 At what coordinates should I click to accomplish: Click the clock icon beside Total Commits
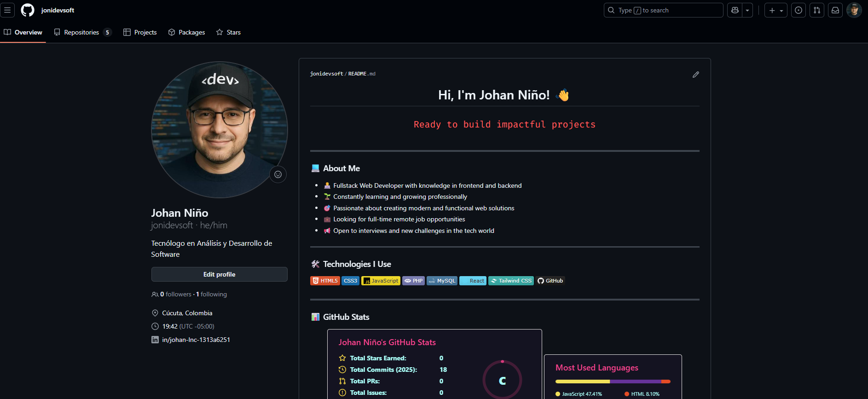click(342, 370)
